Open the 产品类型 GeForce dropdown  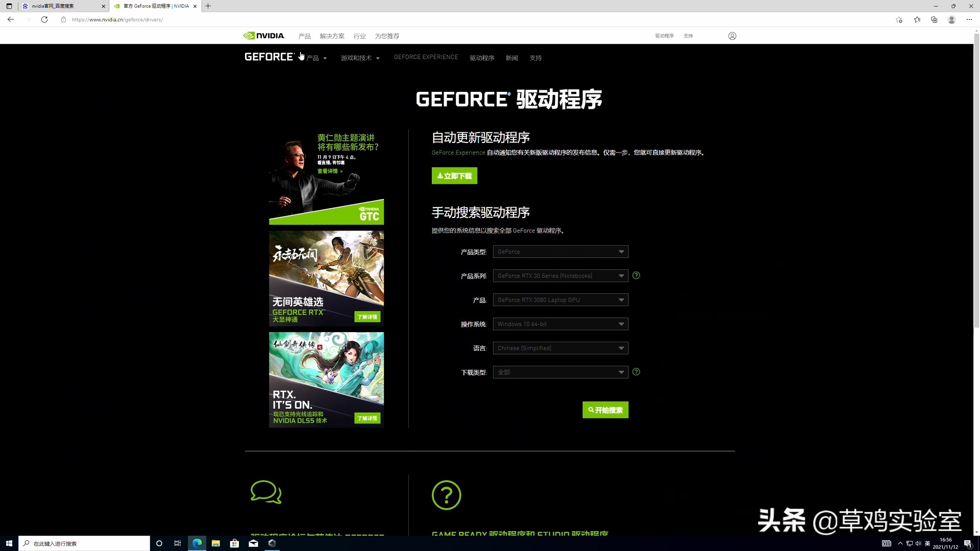[x=560, y=252]
